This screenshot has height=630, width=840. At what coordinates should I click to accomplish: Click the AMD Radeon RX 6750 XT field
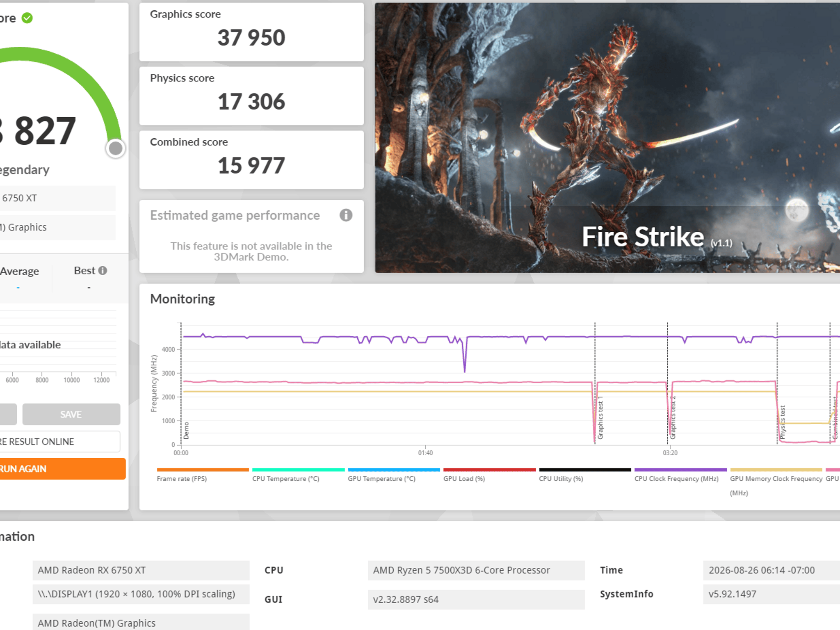141,570
